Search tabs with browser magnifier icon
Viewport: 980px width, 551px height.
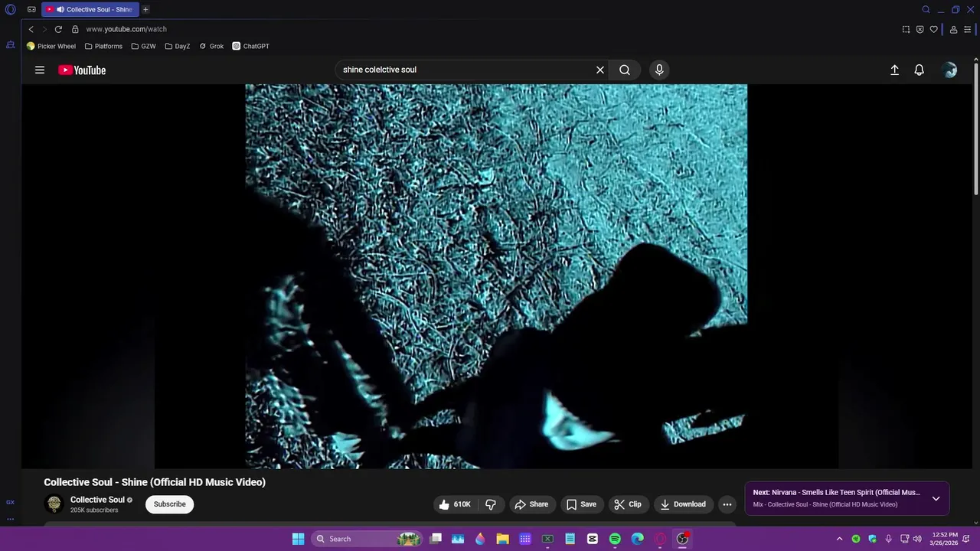(926, 9)
